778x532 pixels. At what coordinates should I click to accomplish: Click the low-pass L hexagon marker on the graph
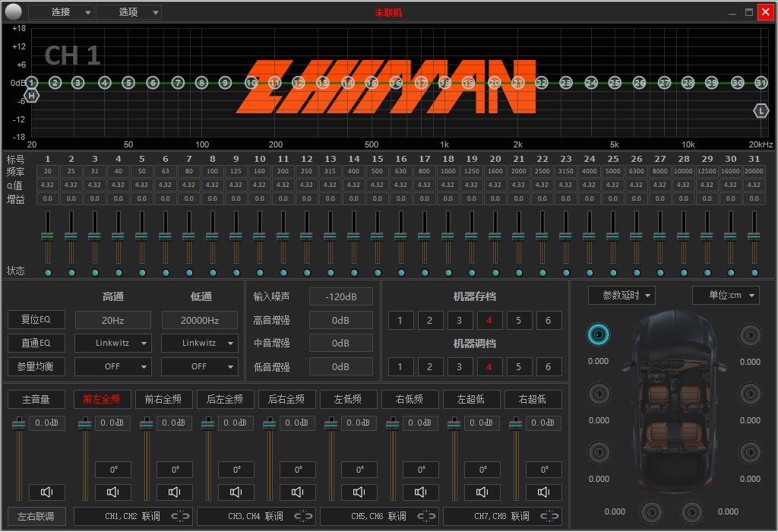tap(761, 111)
